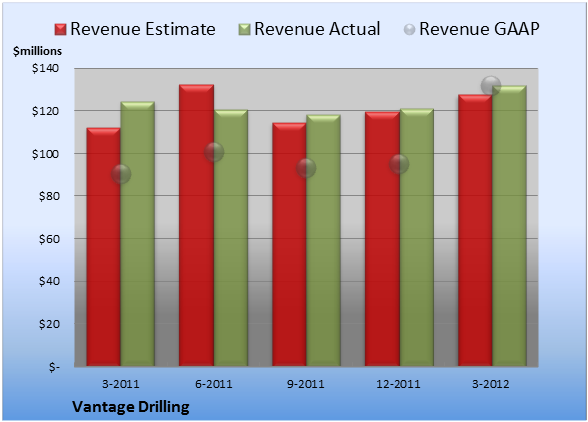Click the "$80" y-axis label
The height and width of the screenshot is (422, 588).
click(49, 196)
